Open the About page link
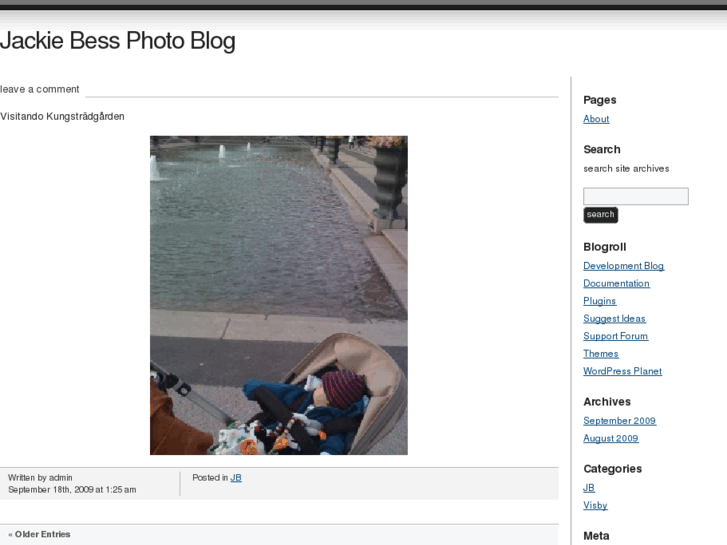This screenshot has width=727, height=545. (596, 119)
